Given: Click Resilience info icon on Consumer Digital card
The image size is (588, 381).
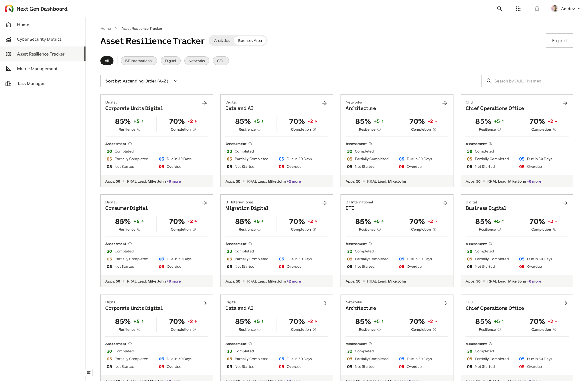Looking at the screenshot, I should pyautogui.click(x=139, y=229).
